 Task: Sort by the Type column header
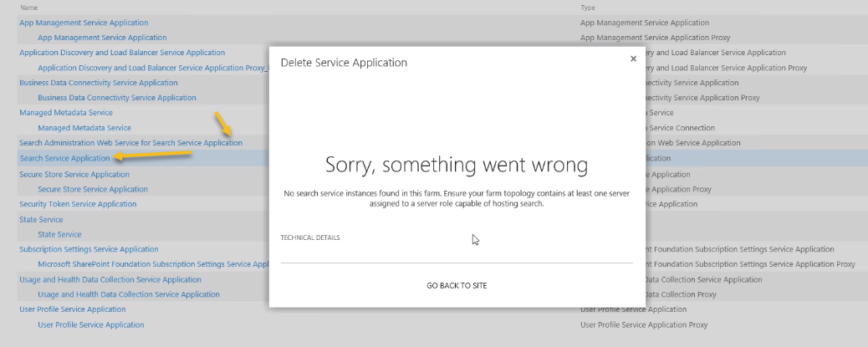(588, 8)
